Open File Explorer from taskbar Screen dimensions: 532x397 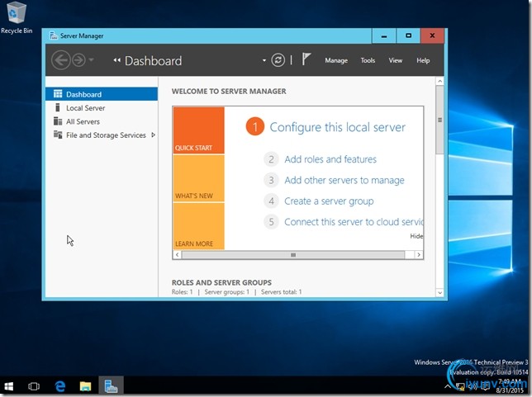pyautogui.click(x=85, y=385)
